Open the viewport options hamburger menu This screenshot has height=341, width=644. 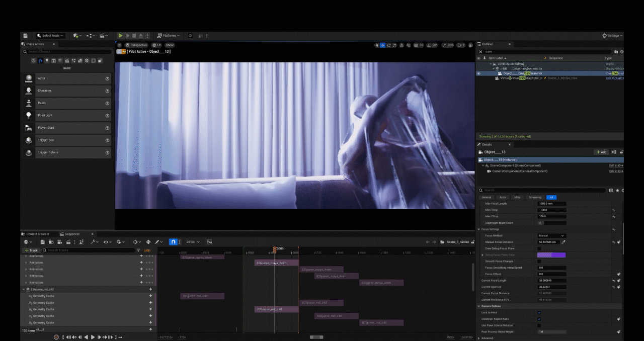pos(119,45)
